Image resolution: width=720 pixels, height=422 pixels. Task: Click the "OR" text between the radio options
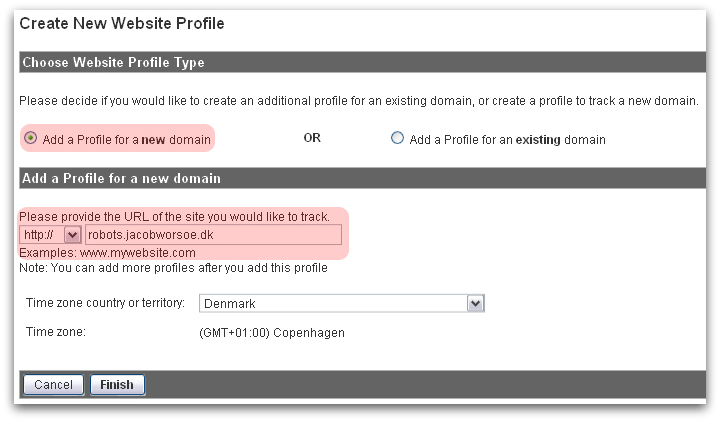coord(312,139)
